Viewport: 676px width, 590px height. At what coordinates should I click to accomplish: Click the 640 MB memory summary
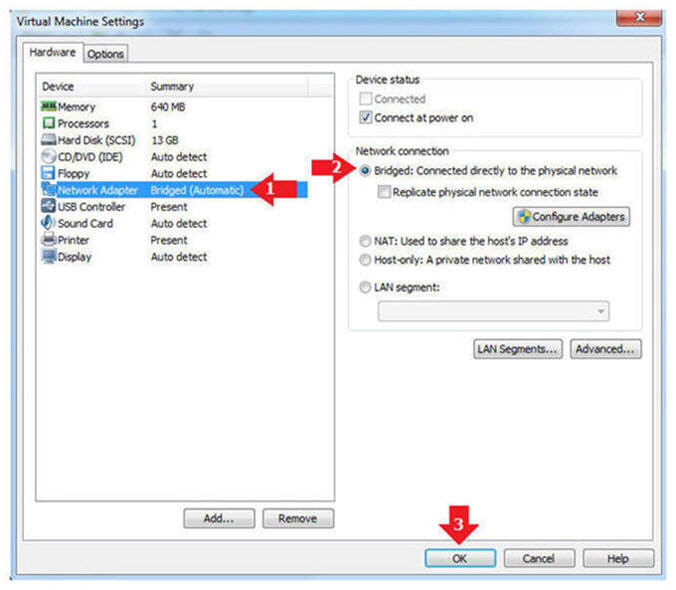tap(168, 106)
